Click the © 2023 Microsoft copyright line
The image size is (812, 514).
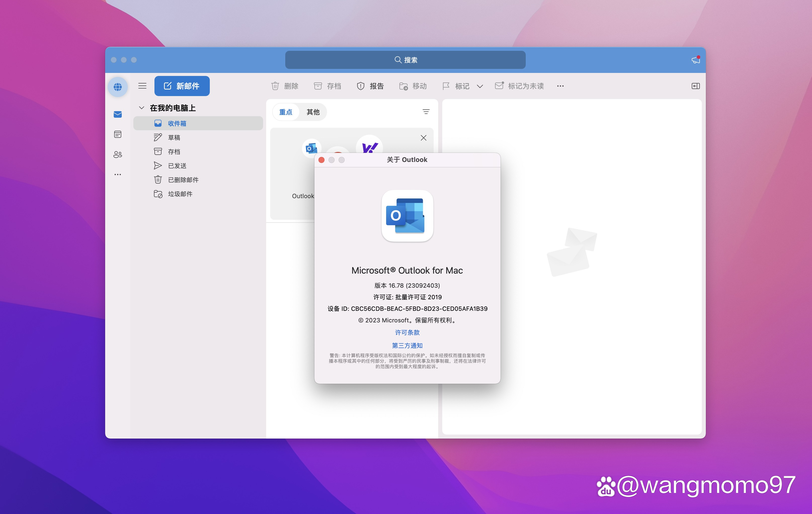[407, 320]
